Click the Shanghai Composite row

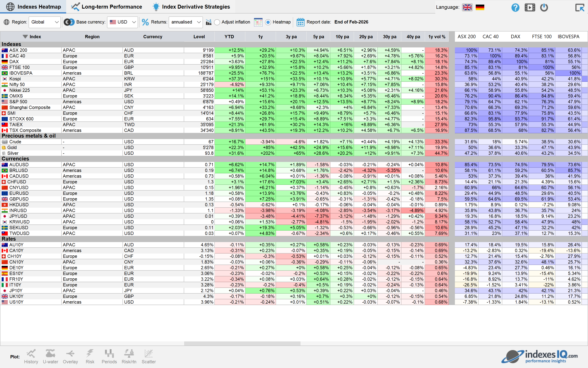(x=224, y=107)
